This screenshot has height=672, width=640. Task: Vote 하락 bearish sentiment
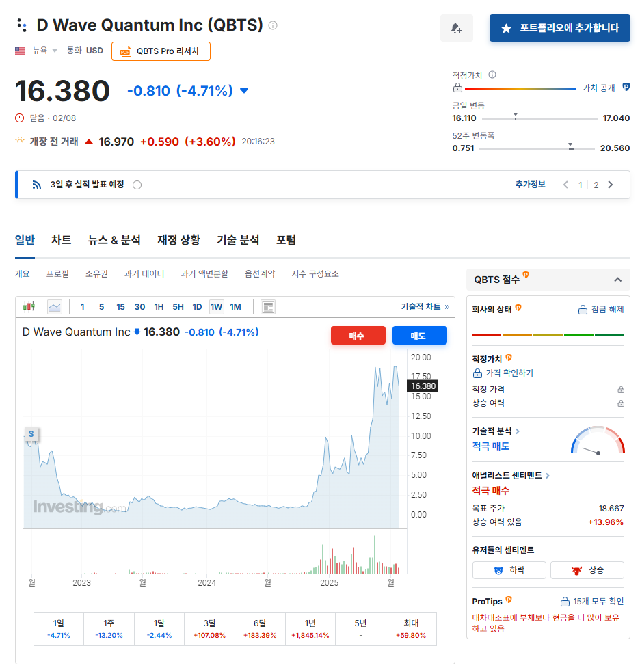(509, 570)
